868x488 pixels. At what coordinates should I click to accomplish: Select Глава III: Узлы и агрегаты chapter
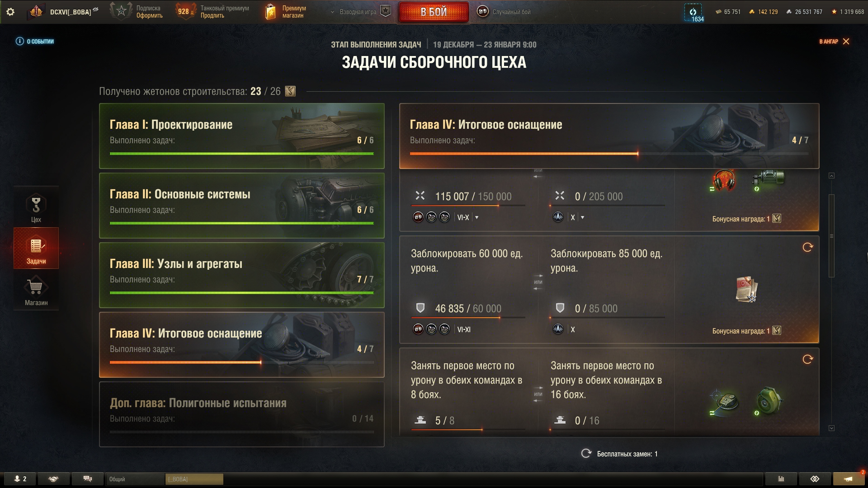coord(242,275)
